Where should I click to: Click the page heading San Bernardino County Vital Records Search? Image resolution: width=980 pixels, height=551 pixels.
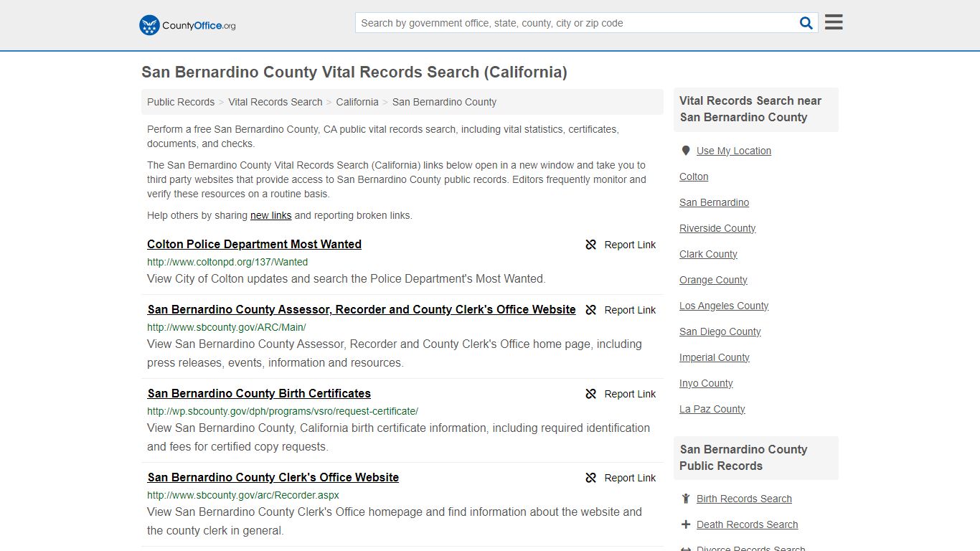[354, 72]
